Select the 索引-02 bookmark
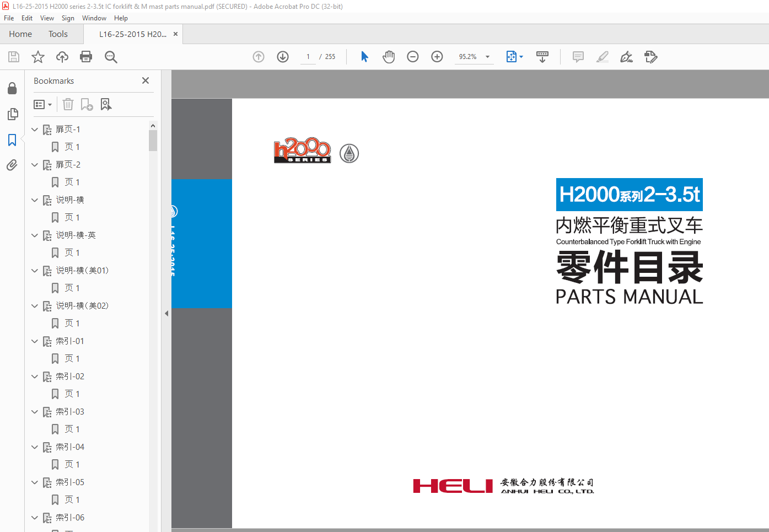Image resolution: width=769 pixels, height=532 pixels. pyautogui.click(x=70, y=377)
